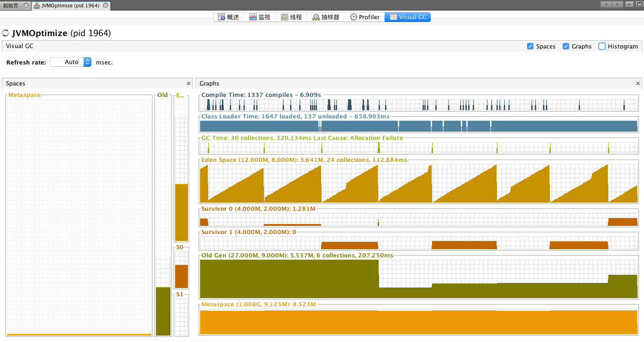Click the 'JVMOptimize (pid 1964)' heading

click(61, 33)
